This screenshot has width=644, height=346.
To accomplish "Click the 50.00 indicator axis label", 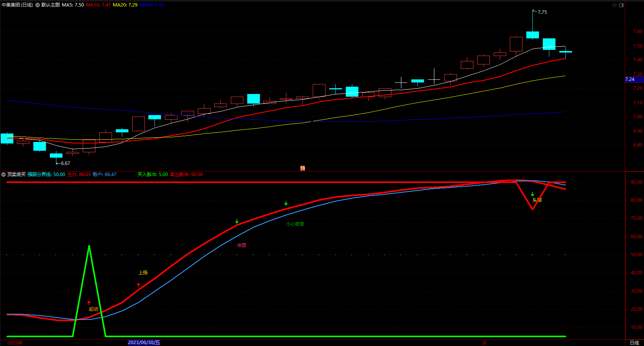I will click(x=637, y=255).
